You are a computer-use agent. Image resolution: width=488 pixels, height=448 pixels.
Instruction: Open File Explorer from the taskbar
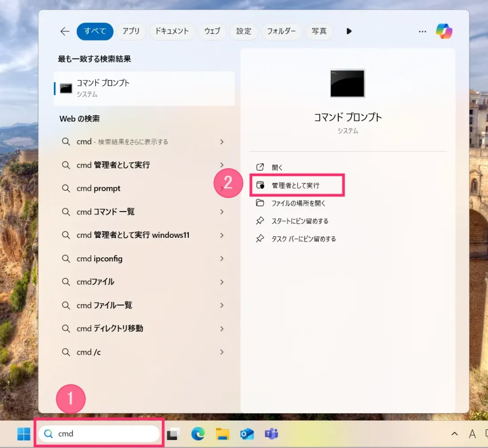[223, 434]
